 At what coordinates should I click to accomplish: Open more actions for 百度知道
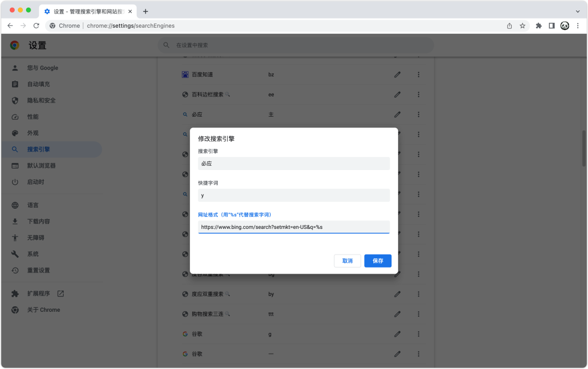[x=419, y=75]
